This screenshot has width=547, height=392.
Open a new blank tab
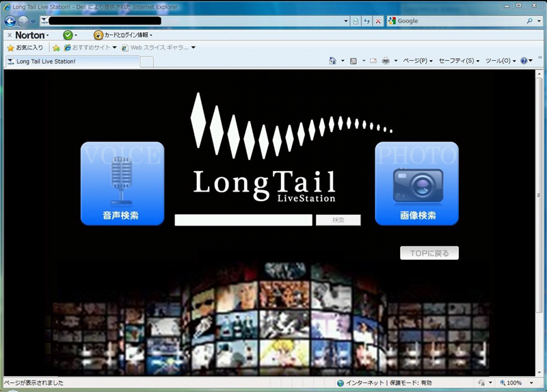pyautogui.click(x=147, y=62)
